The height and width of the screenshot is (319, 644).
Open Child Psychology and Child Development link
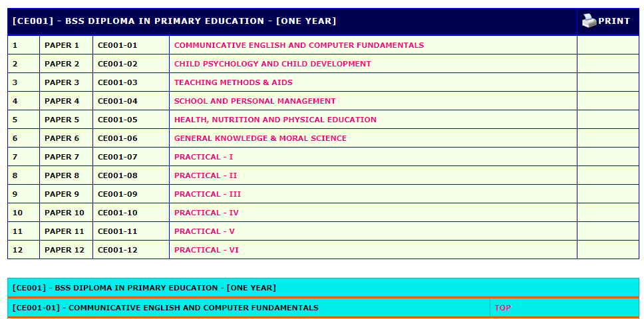coord(272,64)
